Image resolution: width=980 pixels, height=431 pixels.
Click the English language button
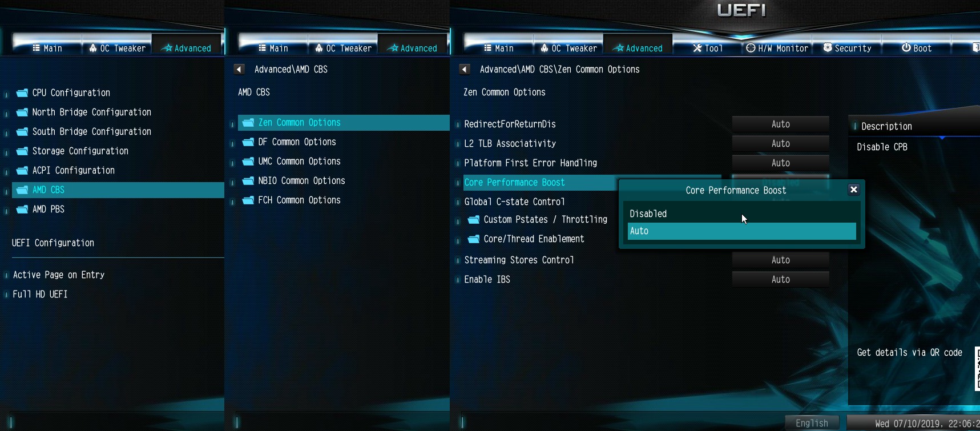tap(812, 423)
